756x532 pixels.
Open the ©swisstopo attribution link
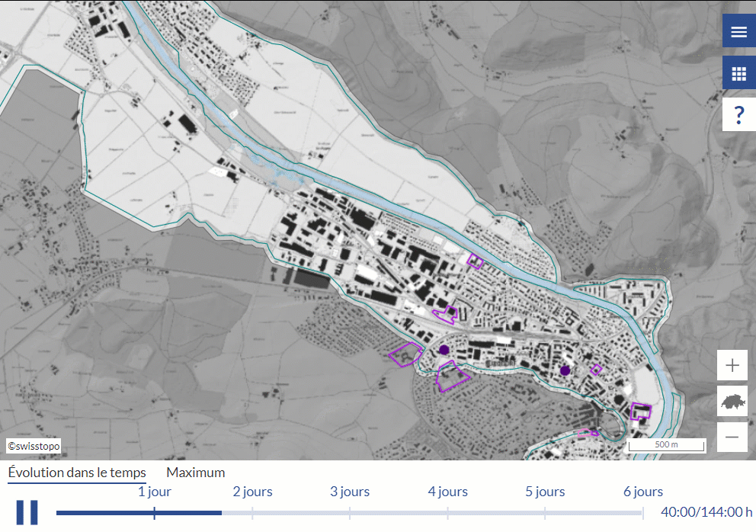[x=34, y=446]
